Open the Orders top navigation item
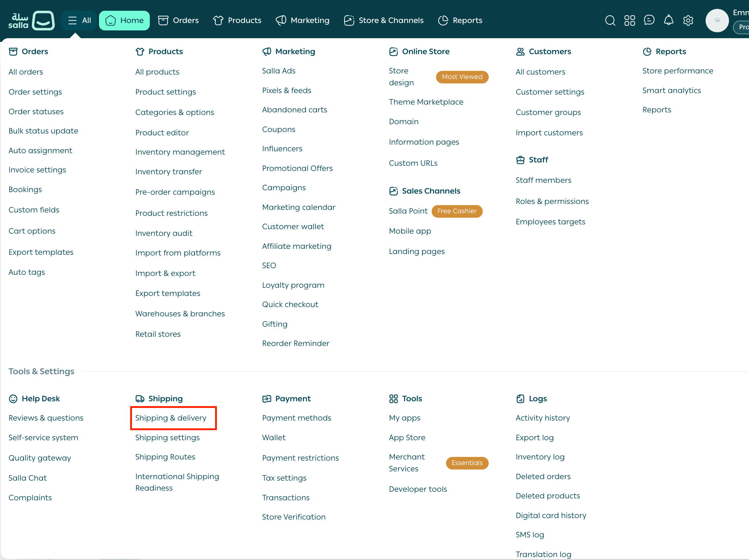Screen dimensions: 749x560 178,20
